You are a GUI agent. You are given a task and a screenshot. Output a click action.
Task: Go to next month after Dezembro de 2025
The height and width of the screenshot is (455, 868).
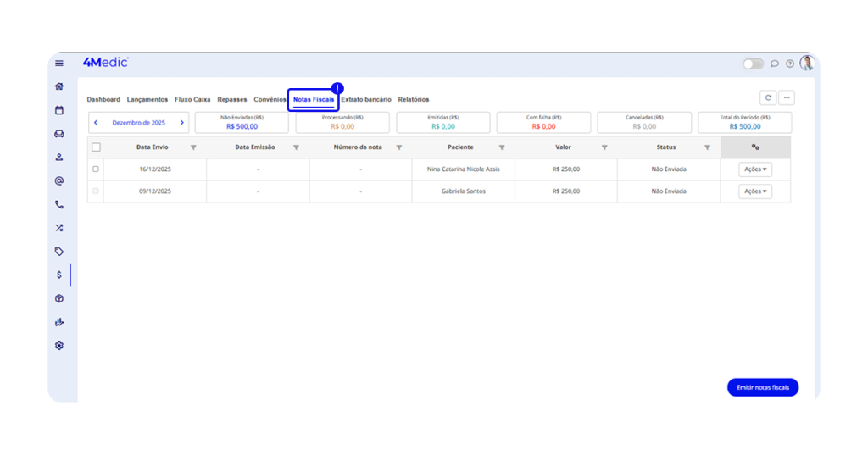pos(181,123)
